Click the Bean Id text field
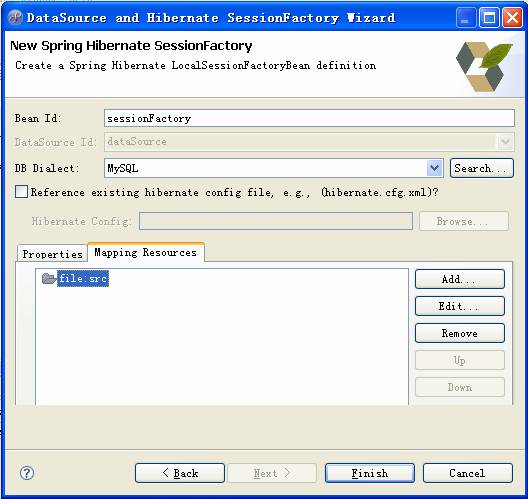The image size is (528, 499). point(309,118)
